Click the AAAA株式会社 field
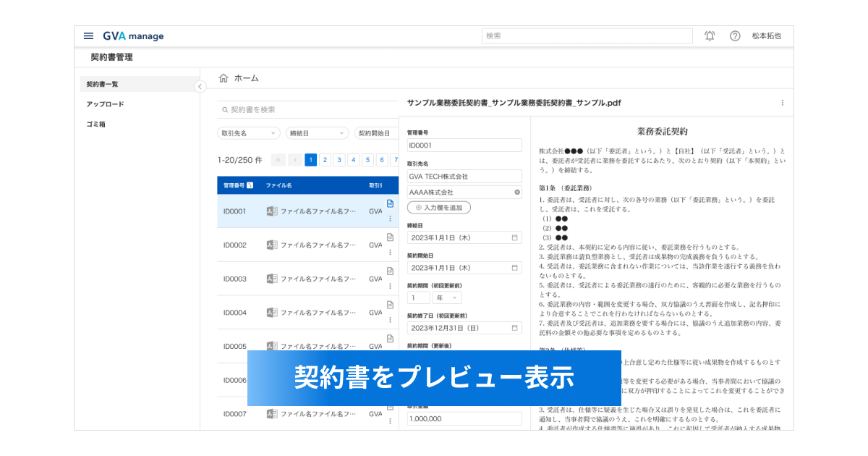Viewport: 868px width, 456px height. click(x=464, y=193)
